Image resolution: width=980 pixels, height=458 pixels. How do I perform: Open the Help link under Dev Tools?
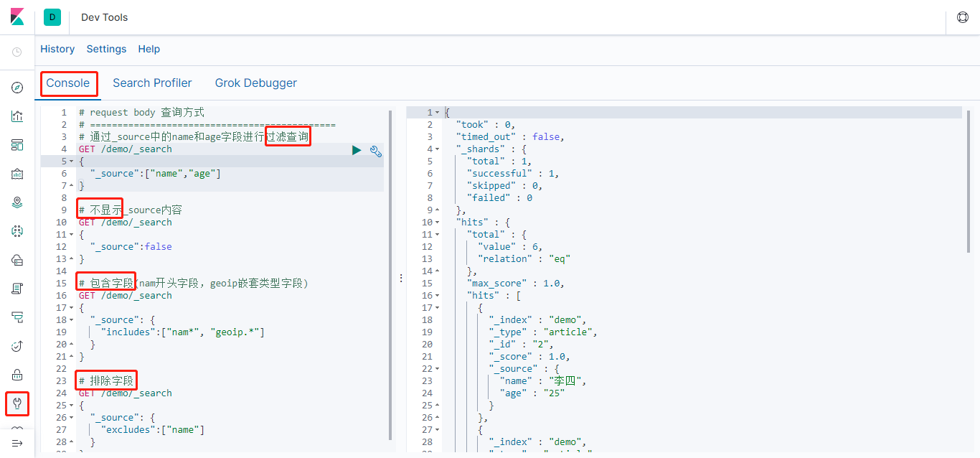149,49
